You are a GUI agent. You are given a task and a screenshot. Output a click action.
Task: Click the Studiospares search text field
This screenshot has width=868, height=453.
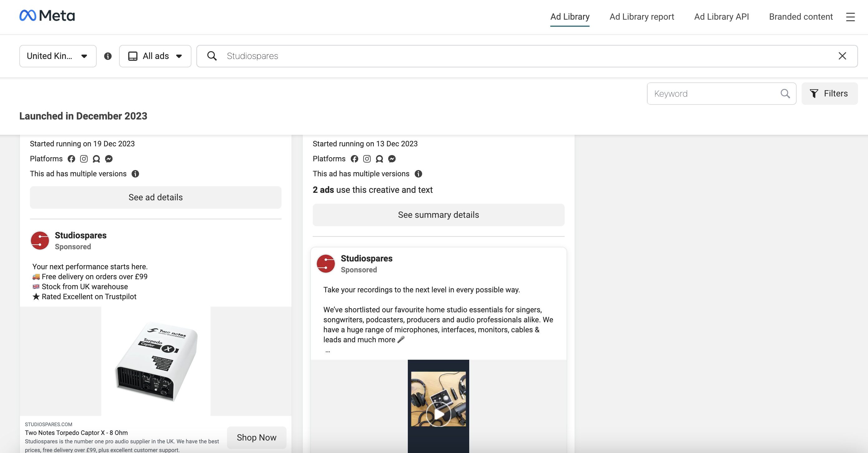527,56
